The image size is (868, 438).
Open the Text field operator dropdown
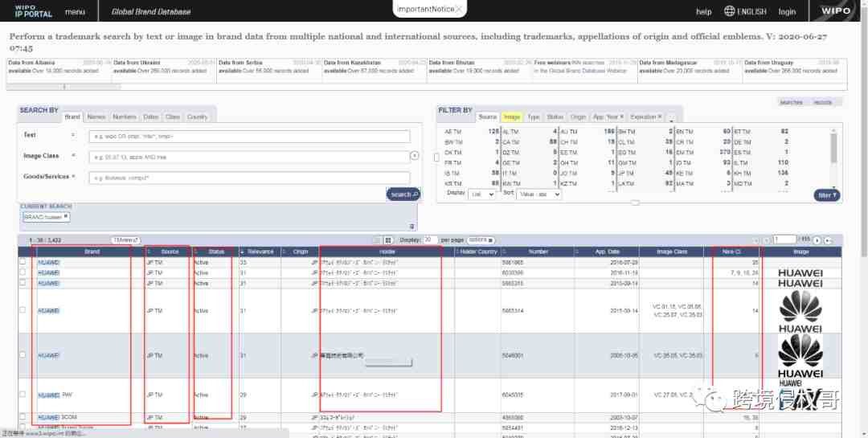coord(72,135)
